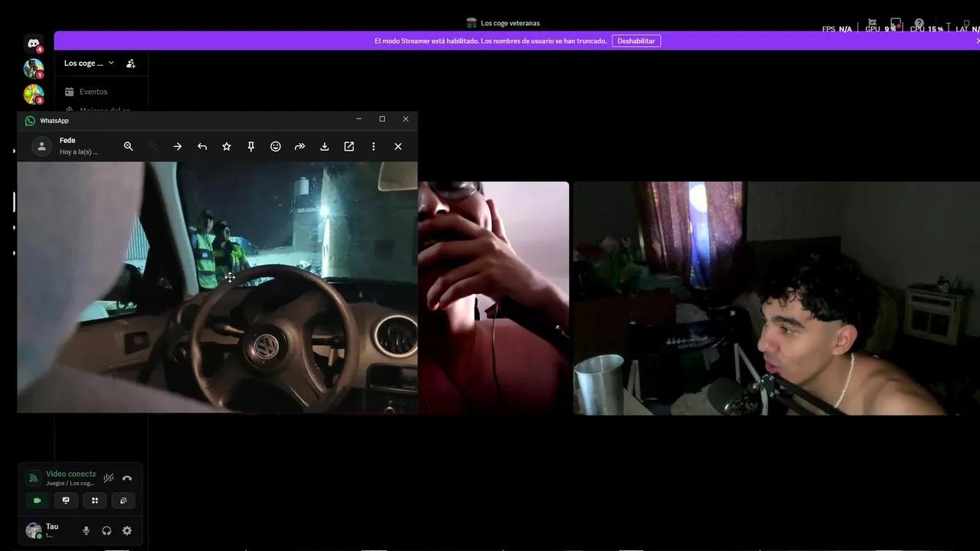The width and height of the screenshot is (980, 551).
Task: Star the image in WhatsApp viewer
Action: (226, 146)
